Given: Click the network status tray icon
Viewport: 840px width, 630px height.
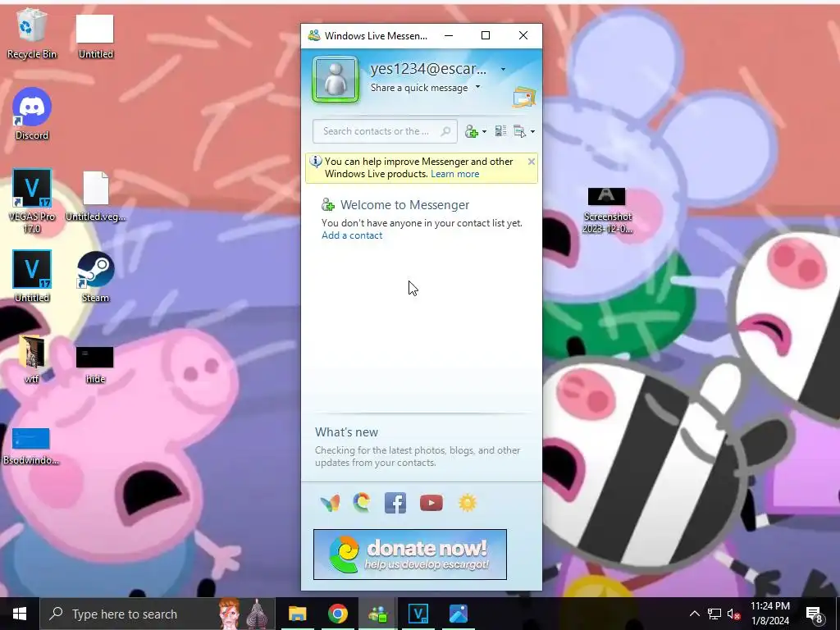Looking at the screenshot, I should [x=714, y=614].
